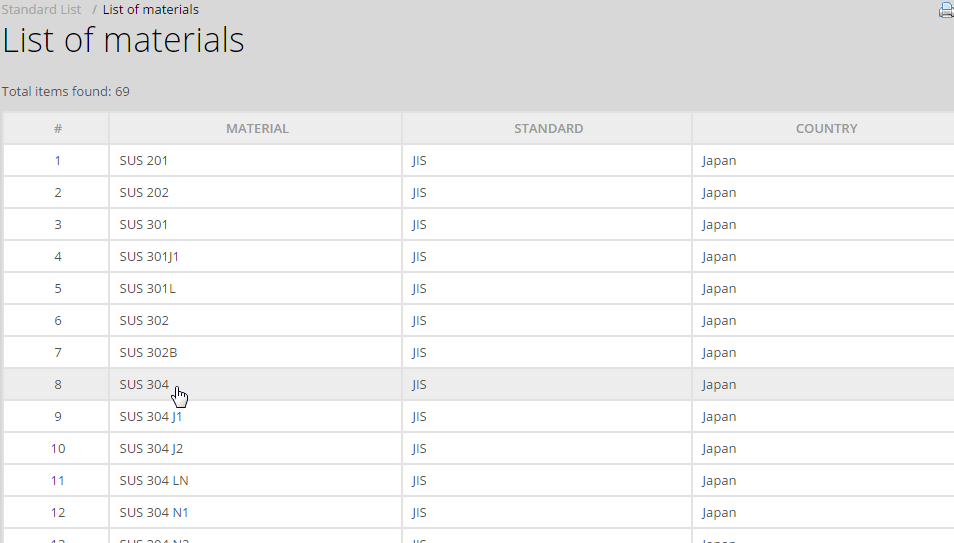
Task: Open SUS 304 LN material details
Action: [x=154, y=481]
